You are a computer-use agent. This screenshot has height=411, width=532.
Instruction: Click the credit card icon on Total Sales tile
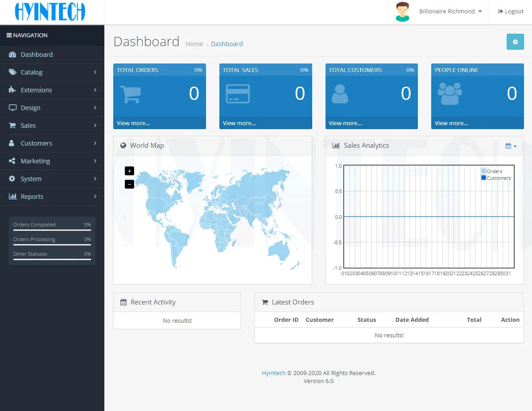pyautogui.click(x=236, y=93)
